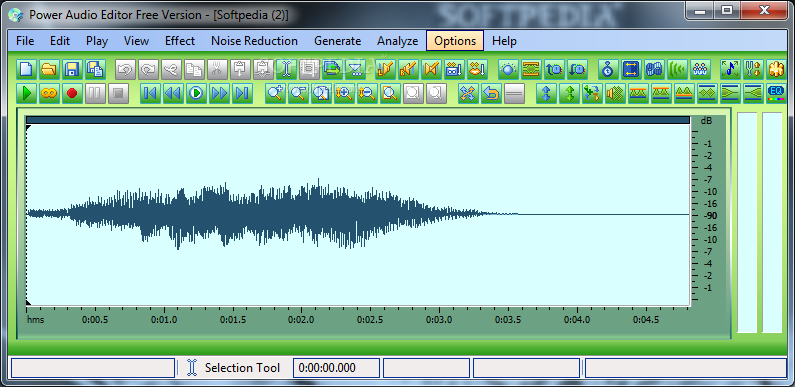Play audio with the green Play button
Viewport: 795px width, 387px height.
[26, 93]
